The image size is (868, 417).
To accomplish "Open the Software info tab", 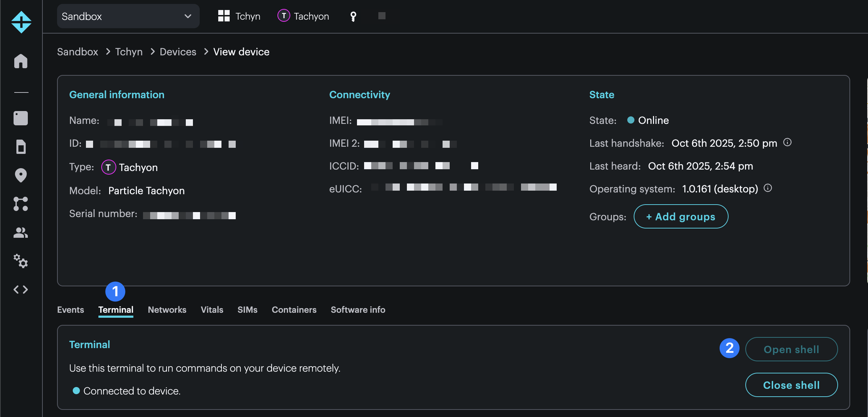I will click(358, 310).
